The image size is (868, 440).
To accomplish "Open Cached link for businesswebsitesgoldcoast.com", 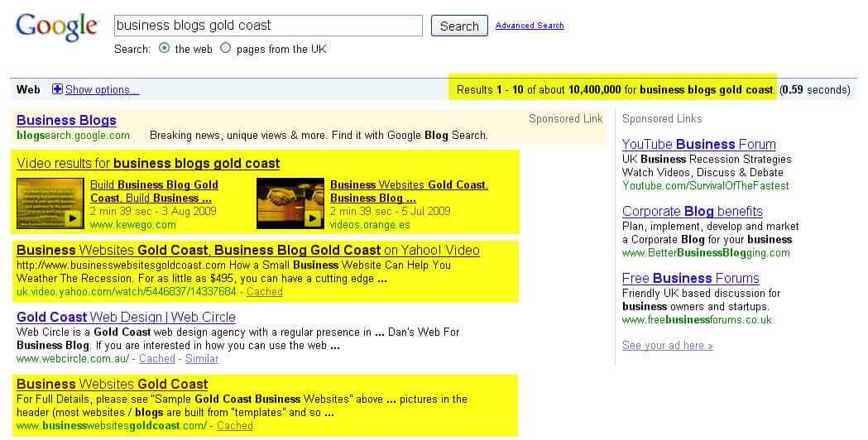I will [235, 426].
